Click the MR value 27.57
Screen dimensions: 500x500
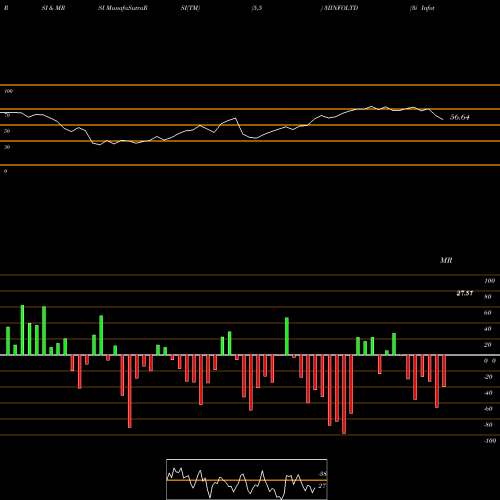coord(465,293)
